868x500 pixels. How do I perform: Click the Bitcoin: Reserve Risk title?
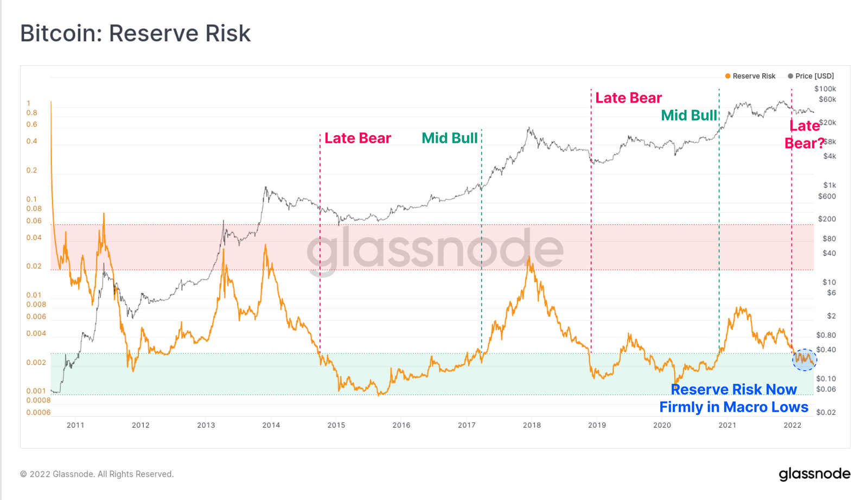coord(136,33)
